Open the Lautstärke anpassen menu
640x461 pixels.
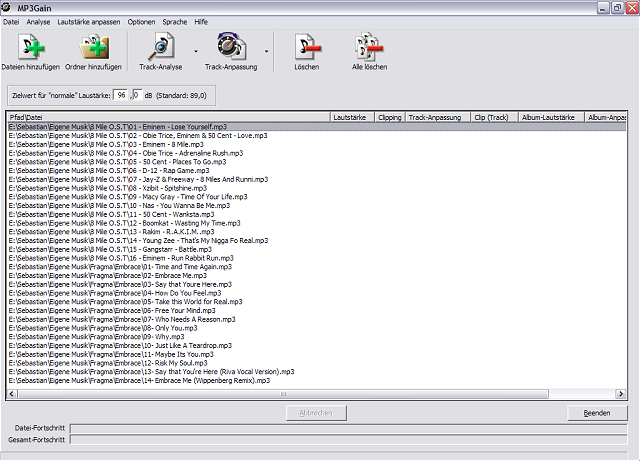89,22
